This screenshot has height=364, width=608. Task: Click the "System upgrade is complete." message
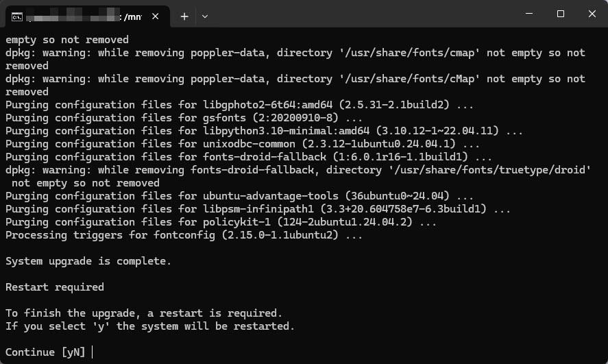pyautogui.click(x=88, y=261)
